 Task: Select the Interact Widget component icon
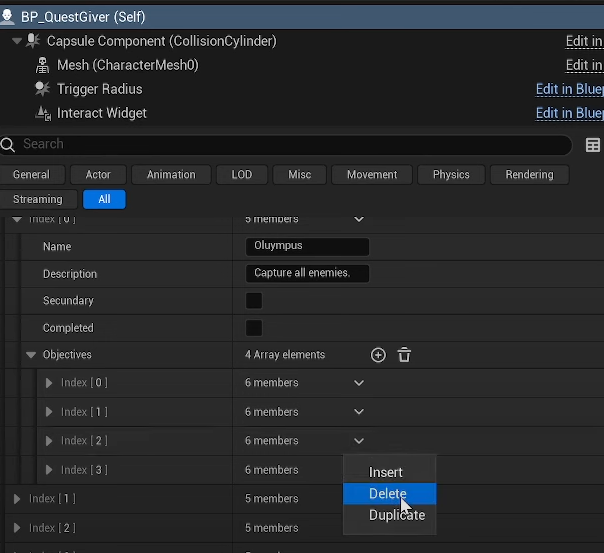click(x=42, y=113)
